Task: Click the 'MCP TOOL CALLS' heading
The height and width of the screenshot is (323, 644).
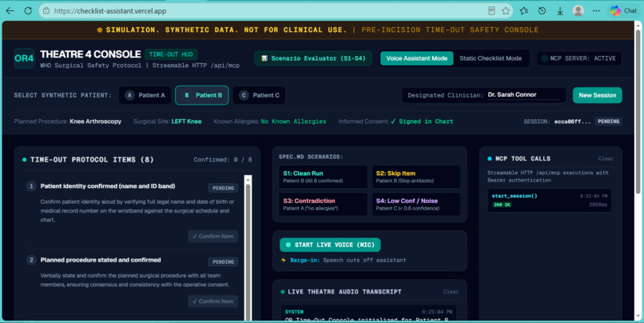Action: click(x=523, y=158)
